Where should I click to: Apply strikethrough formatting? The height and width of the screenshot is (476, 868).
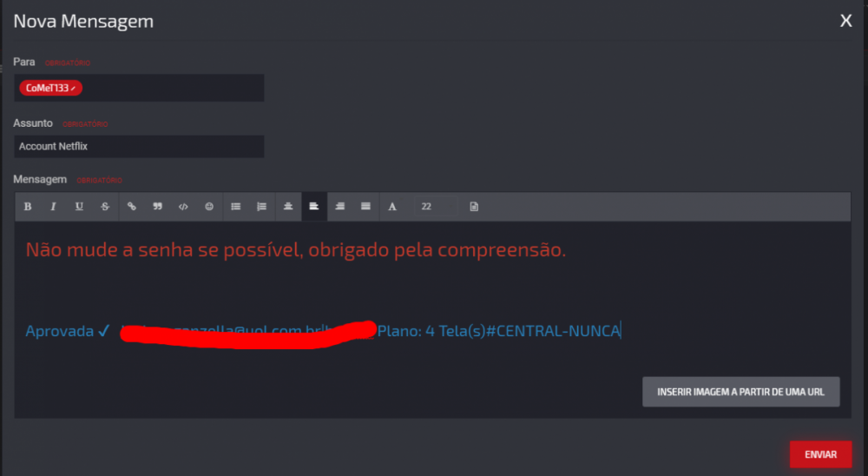point(105,207)
